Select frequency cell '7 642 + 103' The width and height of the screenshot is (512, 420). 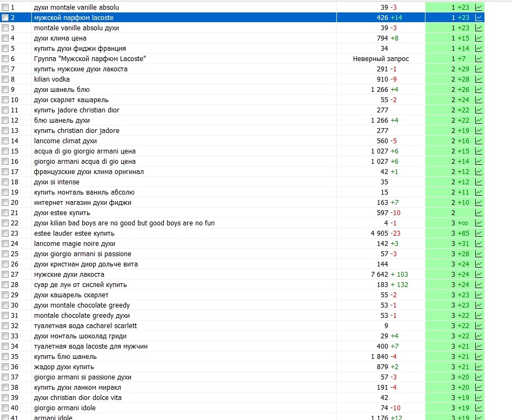389,275
